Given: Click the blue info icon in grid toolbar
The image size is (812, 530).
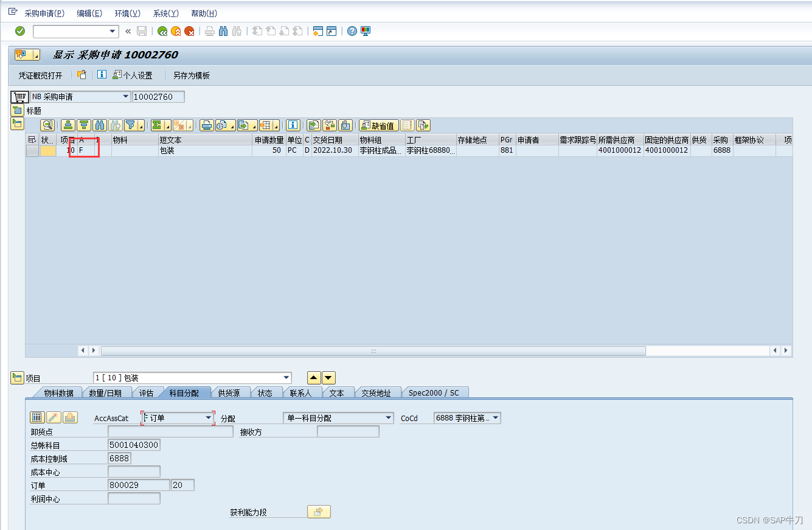Looking at the screenshot, I should point(293,125).
